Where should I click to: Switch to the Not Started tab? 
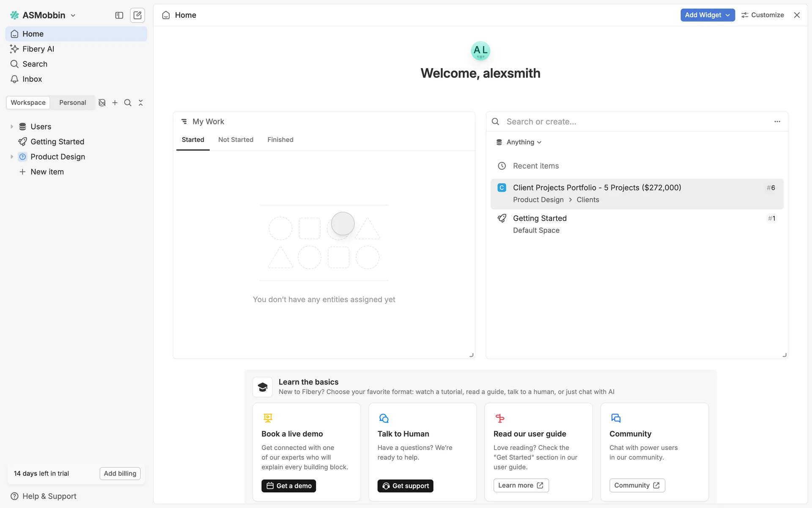236,140
